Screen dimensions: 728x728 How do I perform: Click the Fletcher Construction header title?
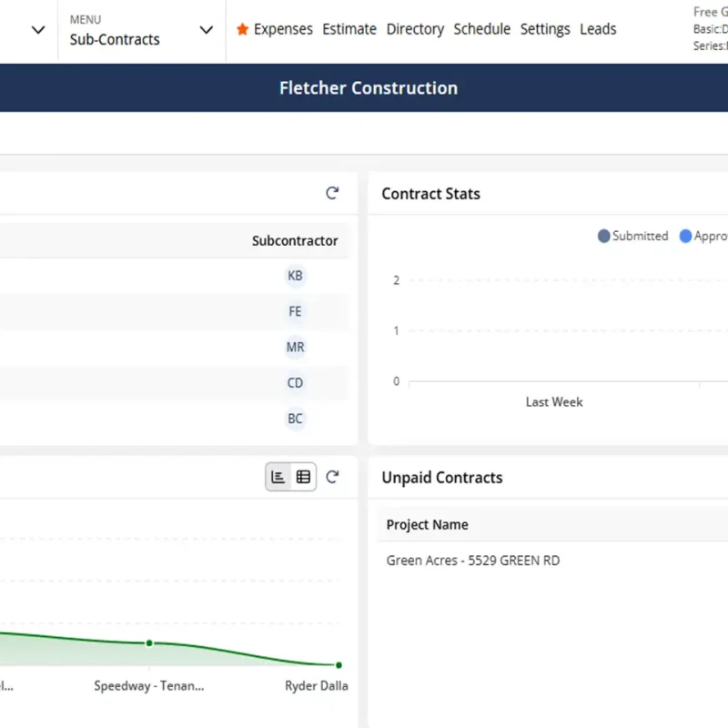coord(369,88)
